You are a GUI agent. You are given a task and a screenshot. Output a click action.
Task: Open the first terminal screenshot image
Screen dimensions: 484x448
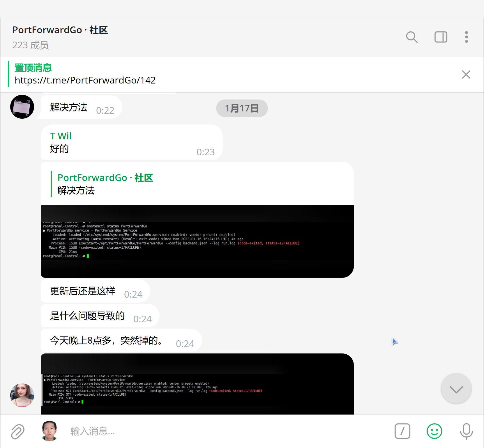197,241
